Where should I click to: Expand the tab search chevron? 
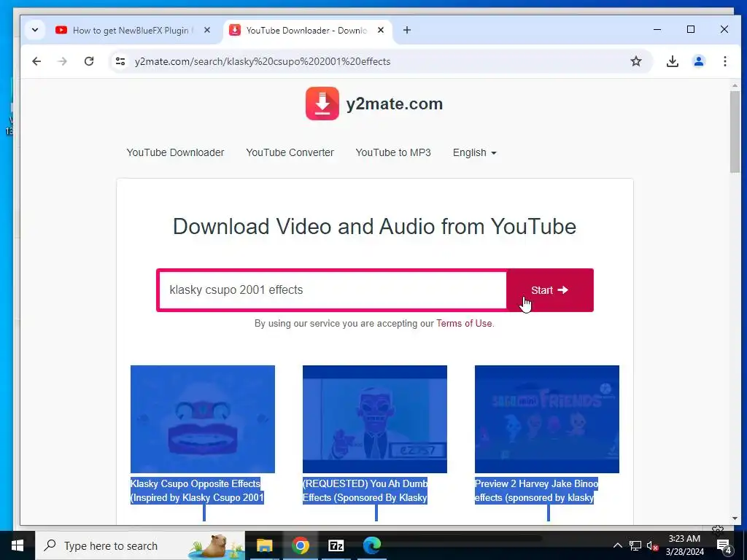(35, 30)
